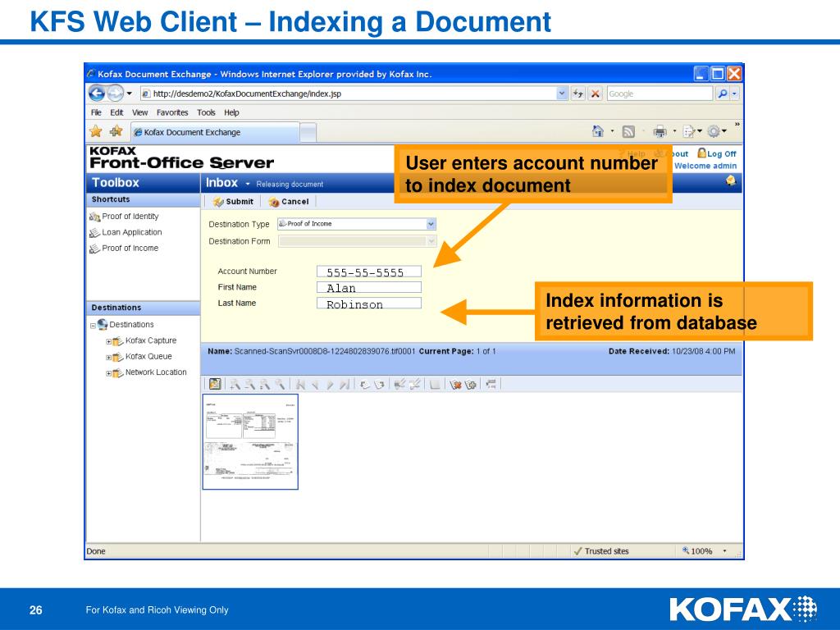Select the Kofax Capture destination label
This screenshot has width=840, height=630.
pyautogui.click(x=151, y=340)
